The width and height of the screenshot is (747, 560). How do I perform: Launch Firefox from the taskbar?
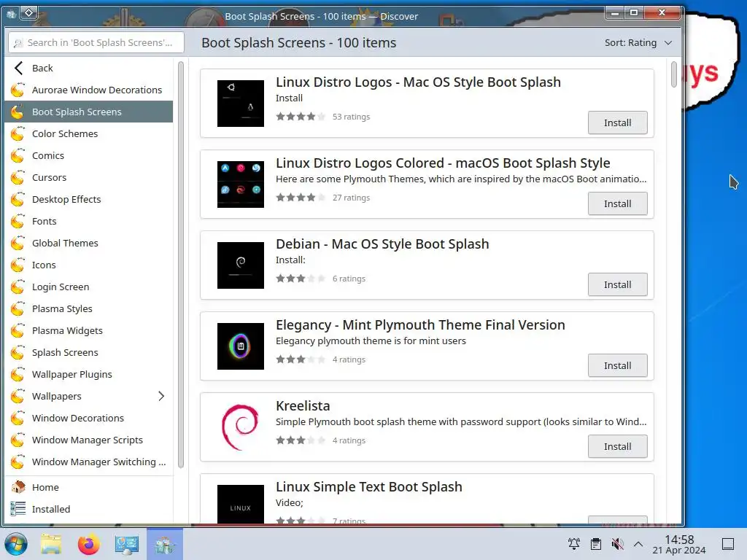click(88, 544)
